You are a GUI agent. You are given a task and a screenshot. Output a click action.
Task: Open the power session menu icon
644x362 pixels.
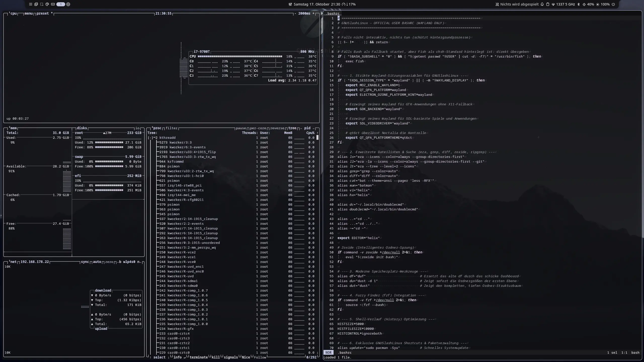(613, 4)
